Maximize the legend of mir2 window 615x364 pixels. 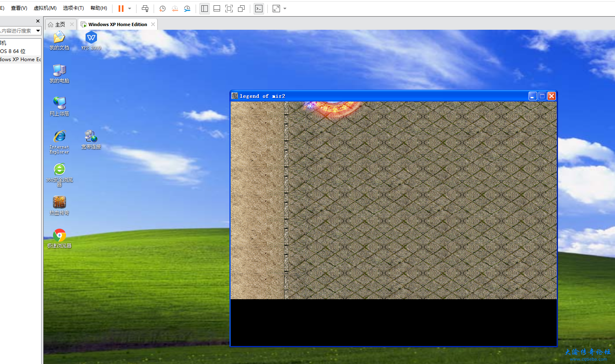point(542,96)
